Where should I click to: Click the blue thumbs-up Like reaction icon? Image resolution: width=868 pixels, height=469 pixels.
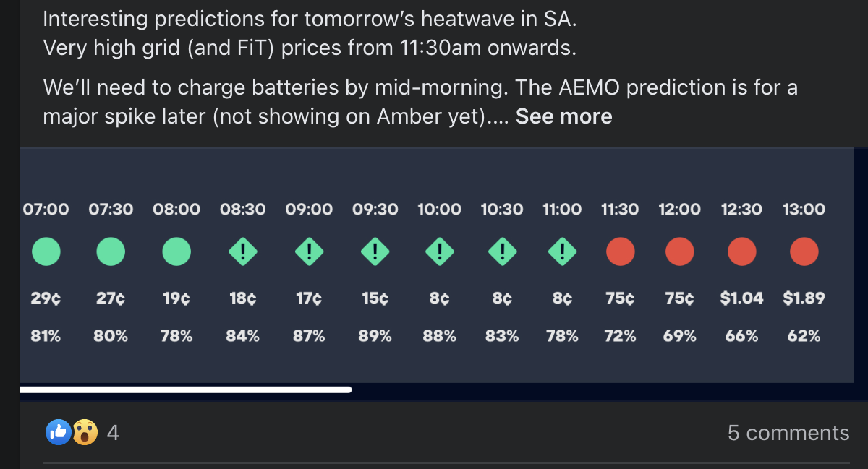coord(58,432)
